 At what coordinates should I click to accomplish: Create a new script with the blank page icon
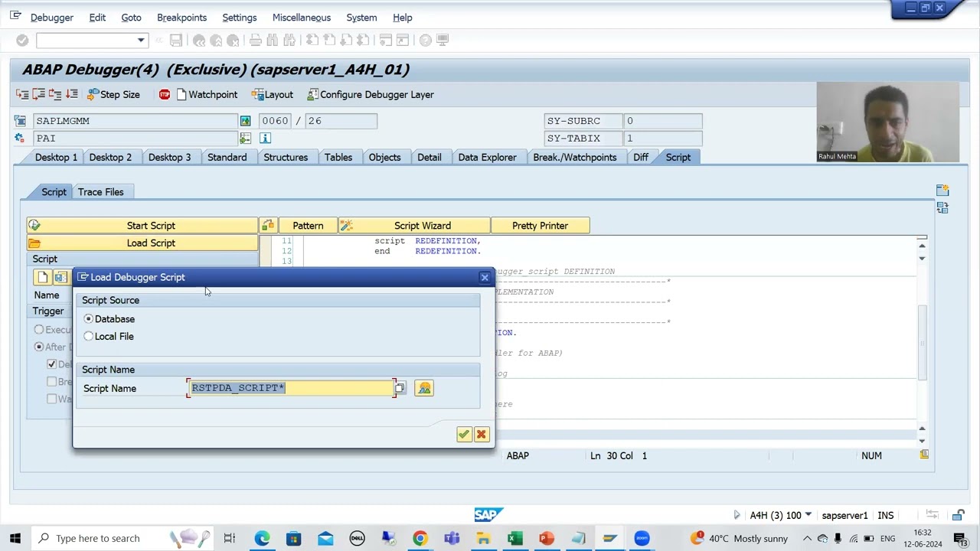click(x=43, y=277)
